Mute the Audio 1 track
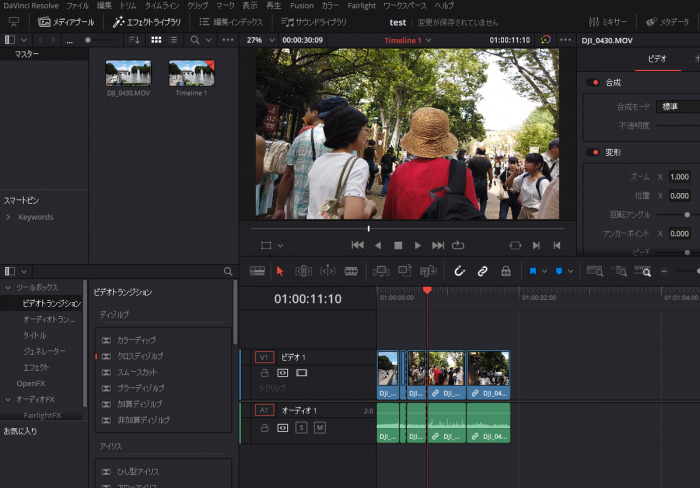Viewport: 700px width, 488px height. (x=320, y=428)
